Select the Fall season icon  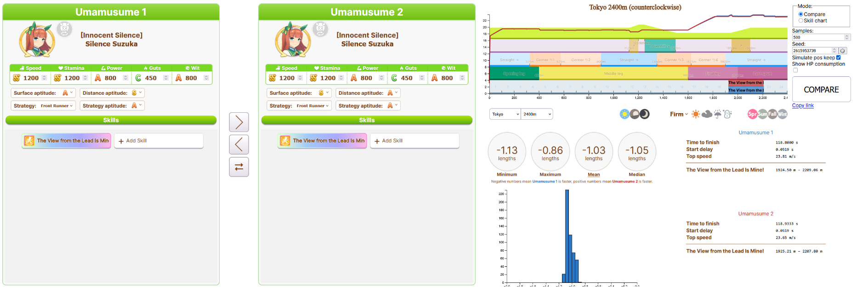click(x=772, y=114)
